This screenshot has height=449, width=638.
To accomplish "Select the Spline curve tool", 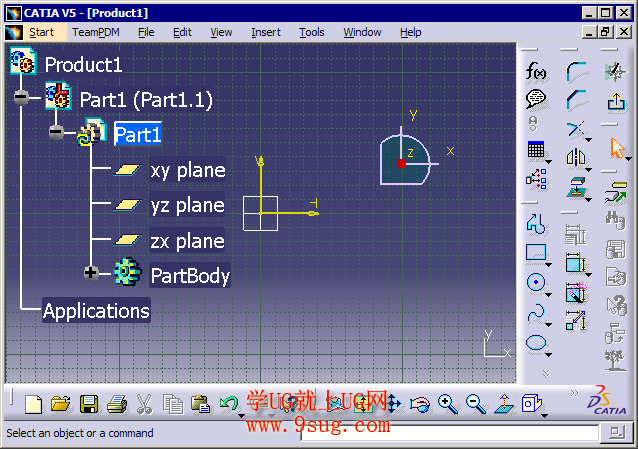I will pos(536,313).
